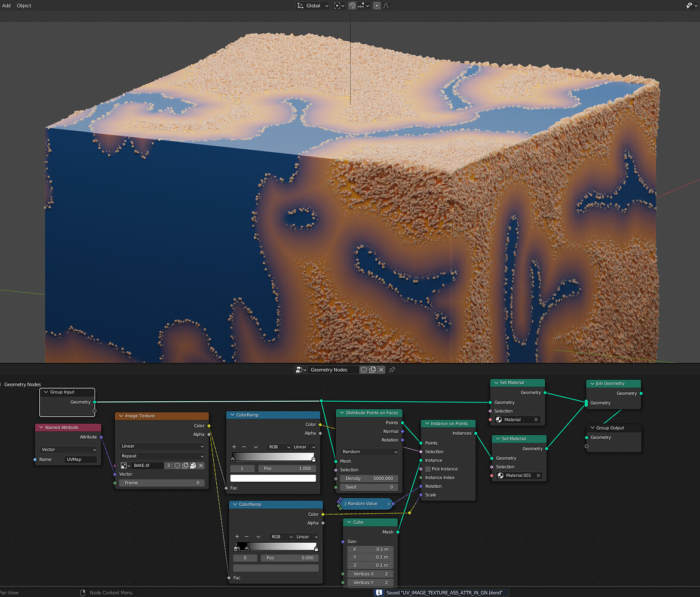Open the Linear interpolation dropdown in Image Texture
Image resolution: width=700 pixels, height=597 pixels.
click(x=162, y=446)
